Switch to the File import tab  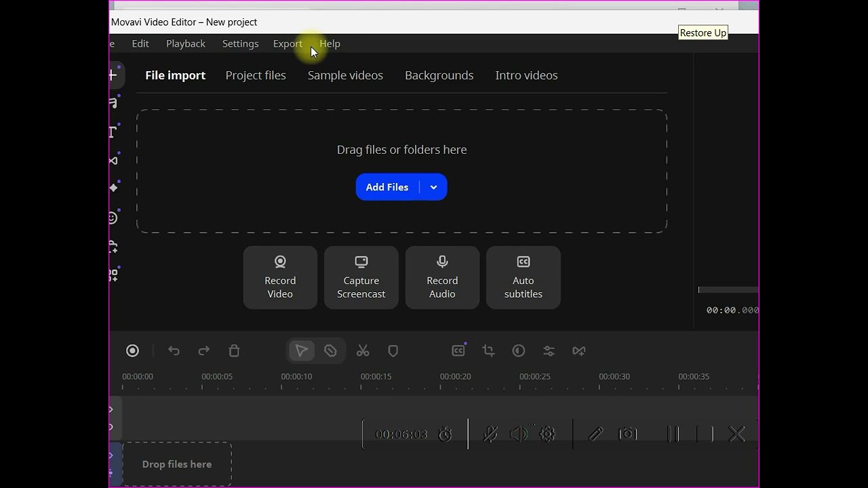[175, 75]
